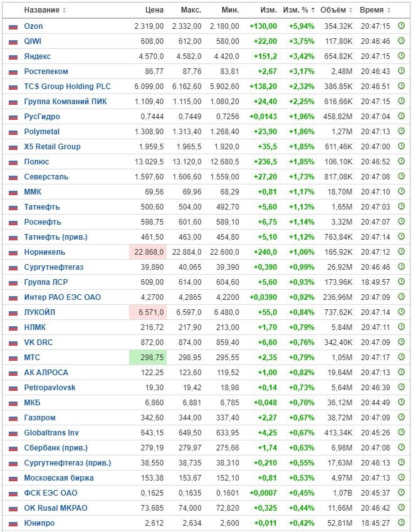
Task: Open the Яндекс stock link
Action: point(37,56)
